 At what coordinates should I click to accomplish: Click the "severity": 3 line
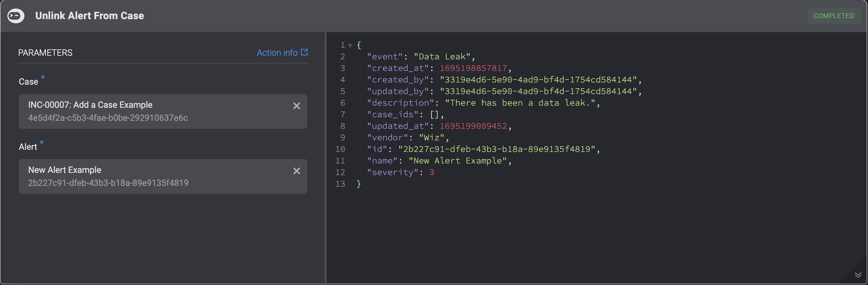coord(400,173)
